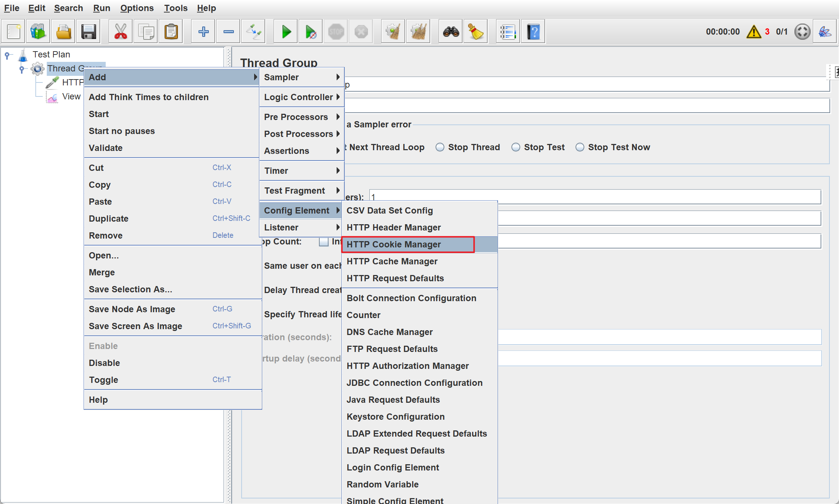The height and width of the screenshot is (504, 839).
Task: Click the Open folder icon
Action: coord(63,32)
